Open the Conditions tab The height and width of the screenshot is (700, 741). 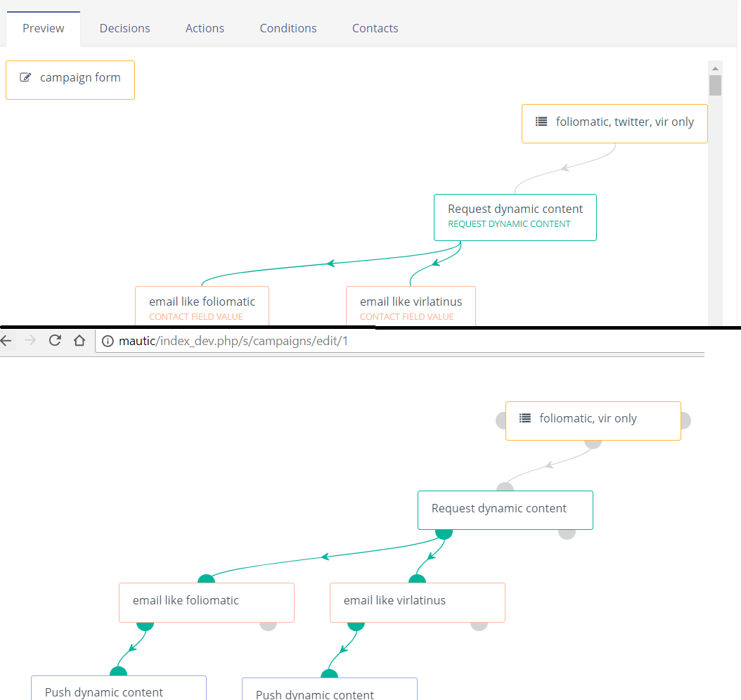click(288, 28)
